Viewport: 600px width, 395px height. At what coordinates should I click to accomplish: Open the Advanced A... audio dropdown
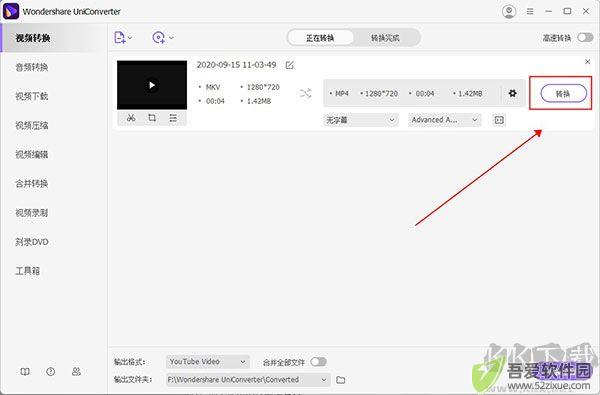click(x=445, y=120)
